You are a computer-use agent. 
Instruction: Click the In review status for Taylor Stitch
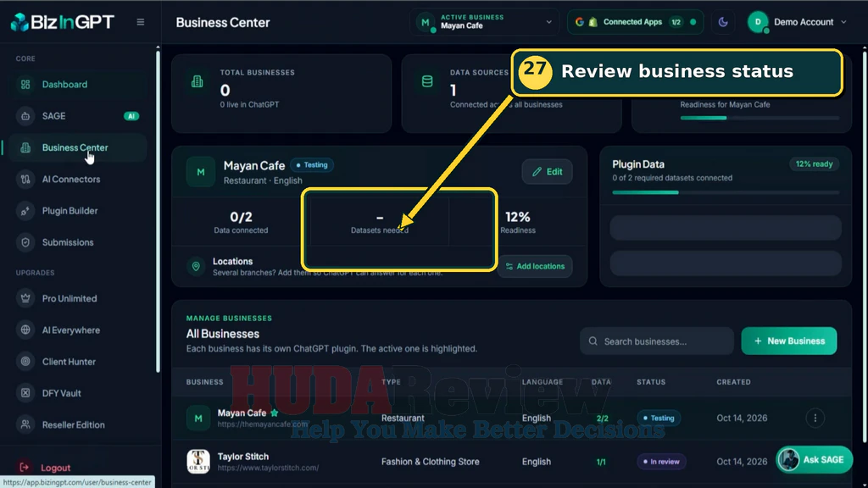click(661, 462)
